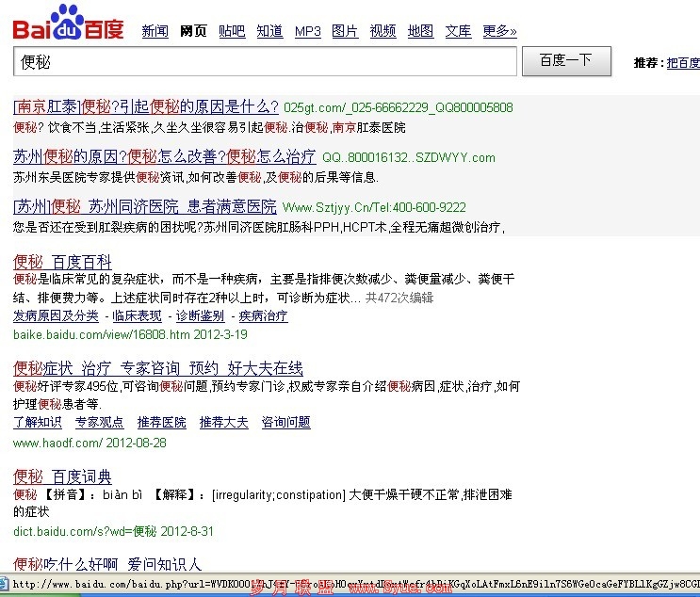Click the 苏州东吴医院专家提供 ad description

[196, 177]
